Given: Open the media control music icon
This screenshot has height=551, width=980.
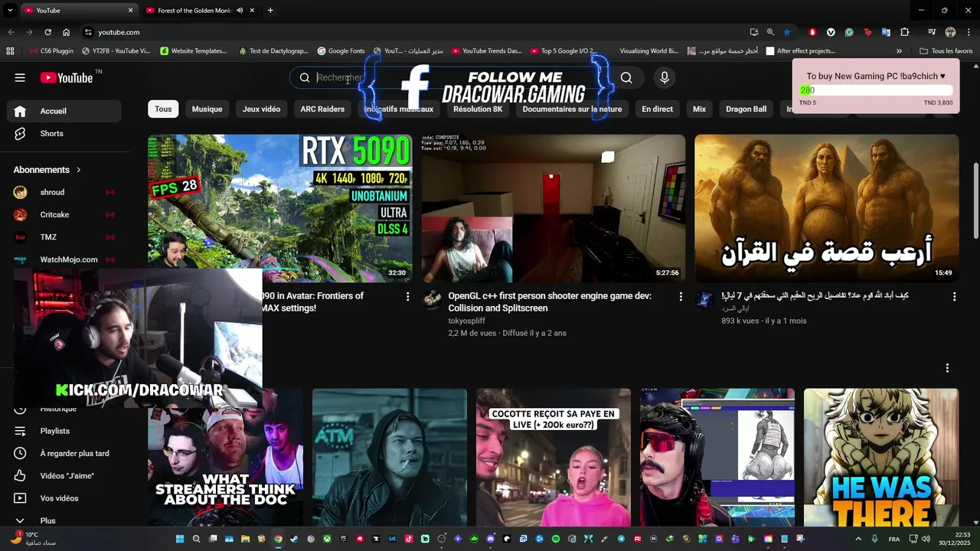Looking at the screenshot, I should 932,32.
